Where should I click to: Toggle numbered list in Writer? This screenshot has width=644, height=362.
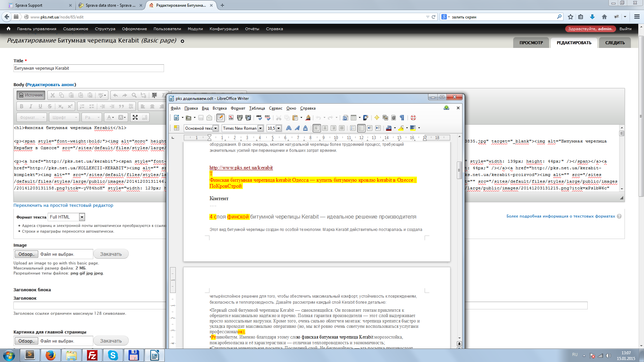[x=353, y=128]
